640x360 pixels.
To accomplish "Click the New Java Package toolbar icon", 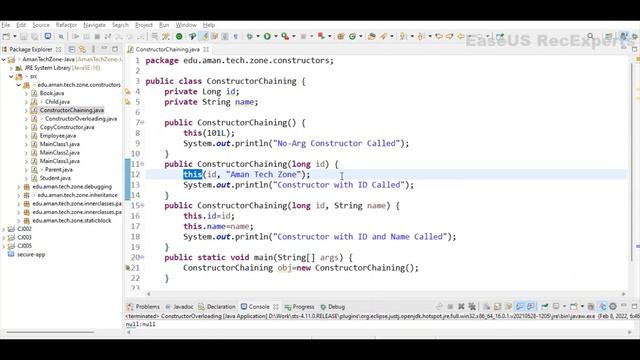I will tap(341, 36).
